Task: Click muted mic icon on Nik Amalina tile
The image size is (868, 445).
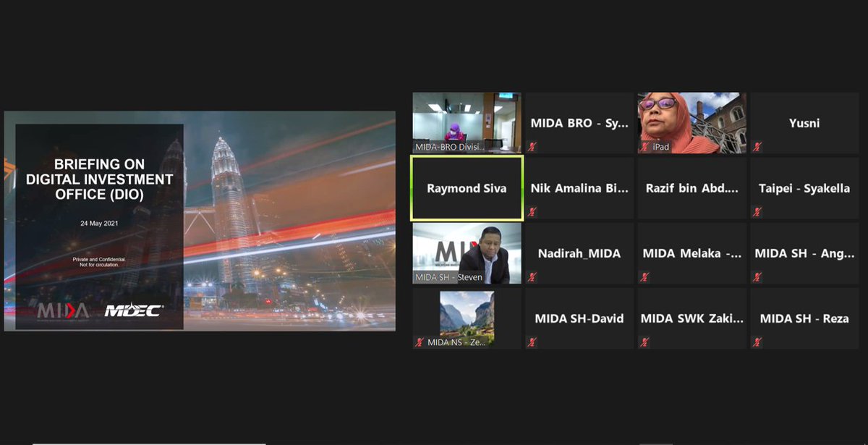Action: [532, 211]
